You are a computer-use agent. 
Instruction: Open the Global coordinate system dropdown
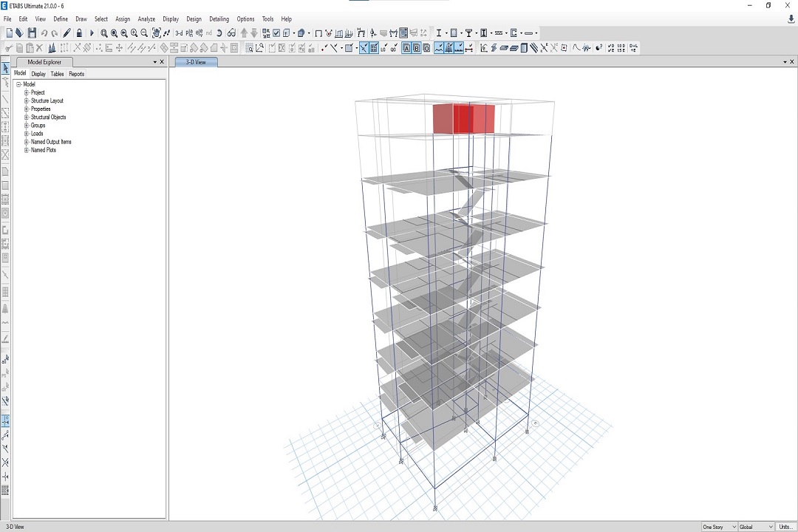click(x=755, y=527)
